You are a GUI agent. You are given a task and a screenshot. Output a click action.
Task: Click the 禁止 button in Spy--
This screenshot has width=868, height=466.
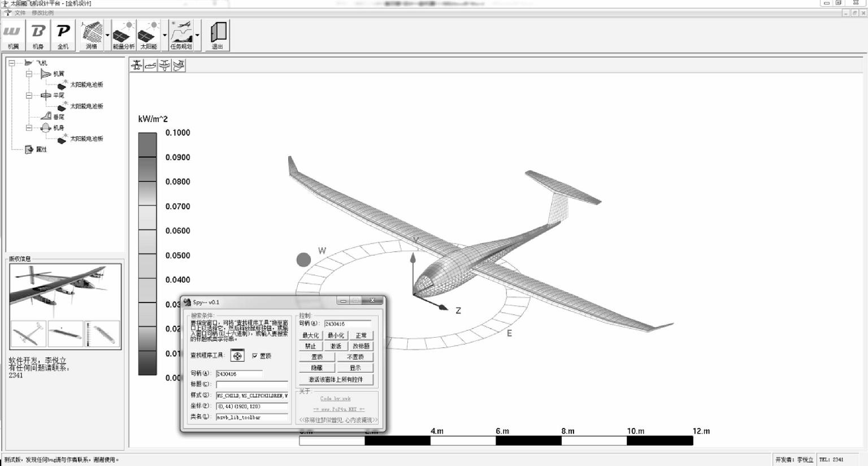(310, 346)
